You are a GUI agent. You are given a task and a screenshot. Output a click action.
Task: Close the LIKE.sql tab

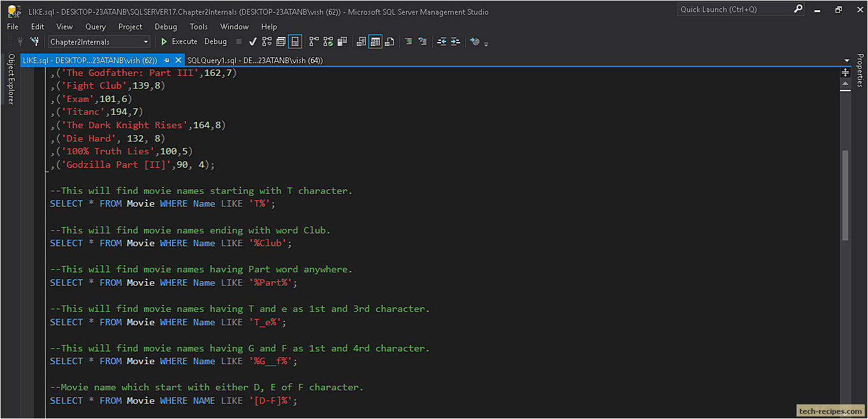[x=178, y=60]
